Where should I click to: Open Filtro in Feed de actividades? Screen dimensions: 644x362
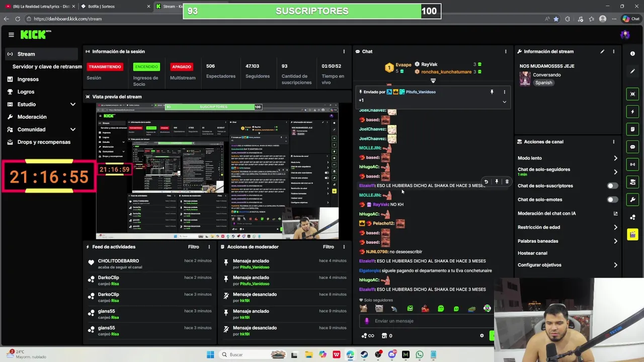(194, 247)
